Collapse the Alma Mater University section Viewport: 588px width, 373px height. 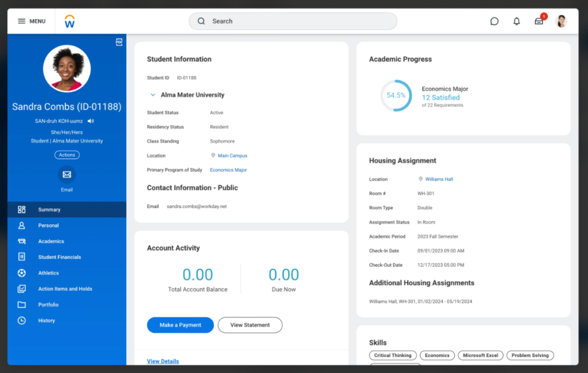click(x=153, y=95)
